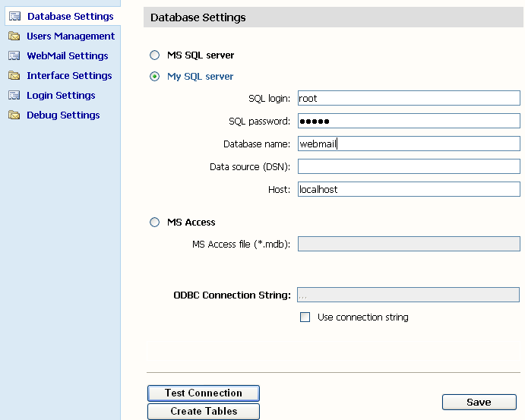Click the Database Settings sidebar icon
525x420 pixels.
(x=14, y=16)
